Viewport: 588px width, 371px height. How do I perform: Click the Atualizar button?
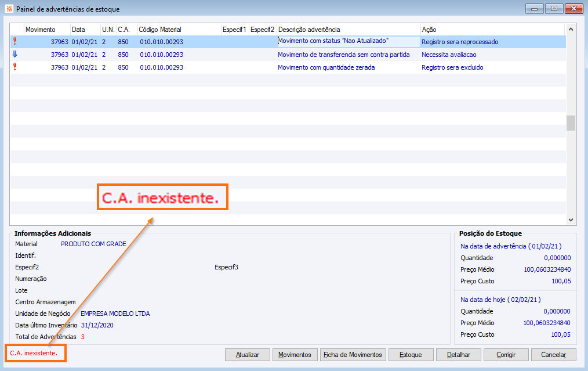[x=248, y=355]
